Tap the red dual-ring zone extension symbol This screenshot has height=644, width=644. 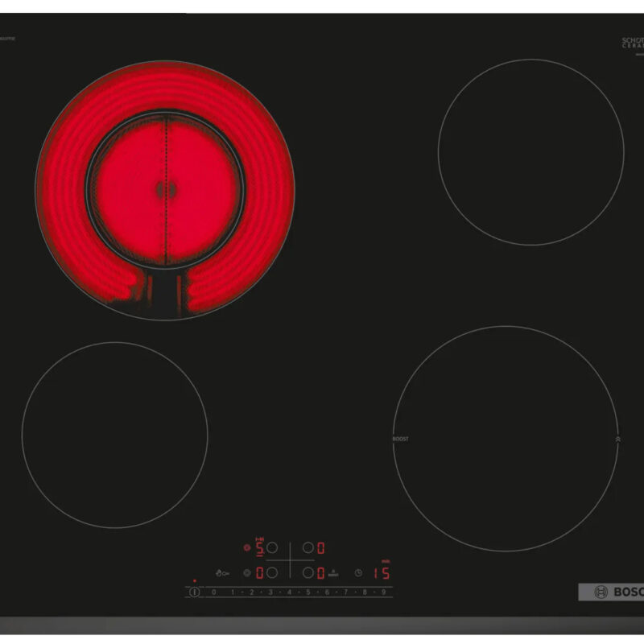click(247, 547)
